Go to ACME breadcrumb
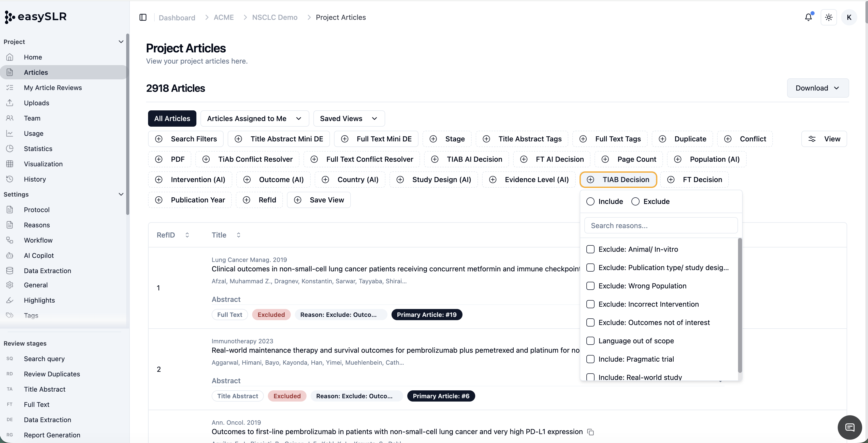This screenshot has width=868, height=443. click(224, 18)
